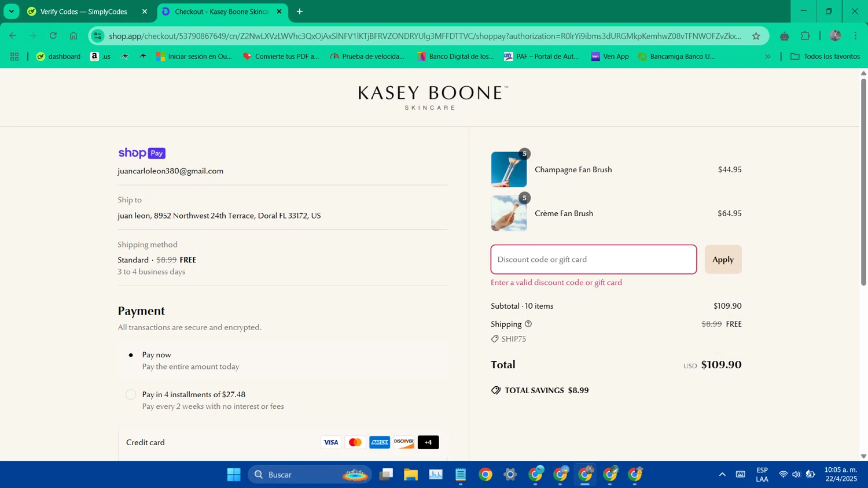Open the Convierte tus PDF bookmark
This screenshot has width=868, height=488.
click(x=281, y=57)
